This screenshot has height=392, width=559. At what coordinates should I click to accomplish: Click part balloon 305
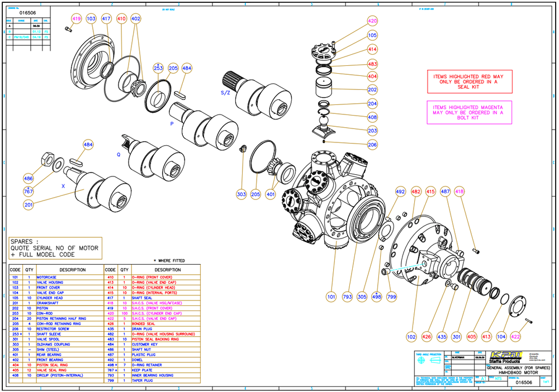(362, 297)
